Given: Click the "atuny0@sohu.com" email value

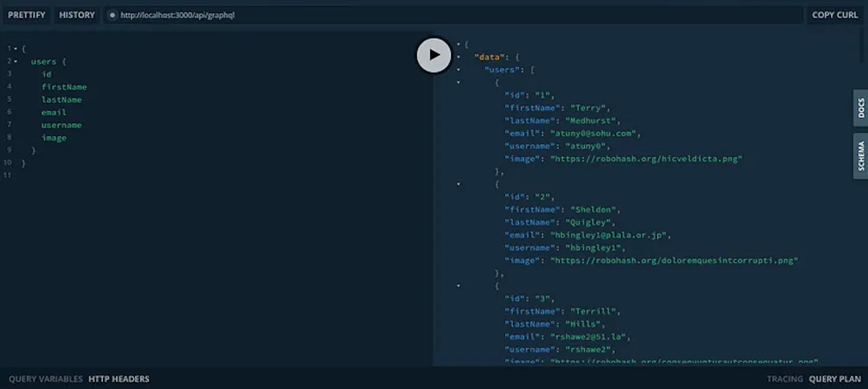Looking at the screenshot, I should tap(593, 133).
